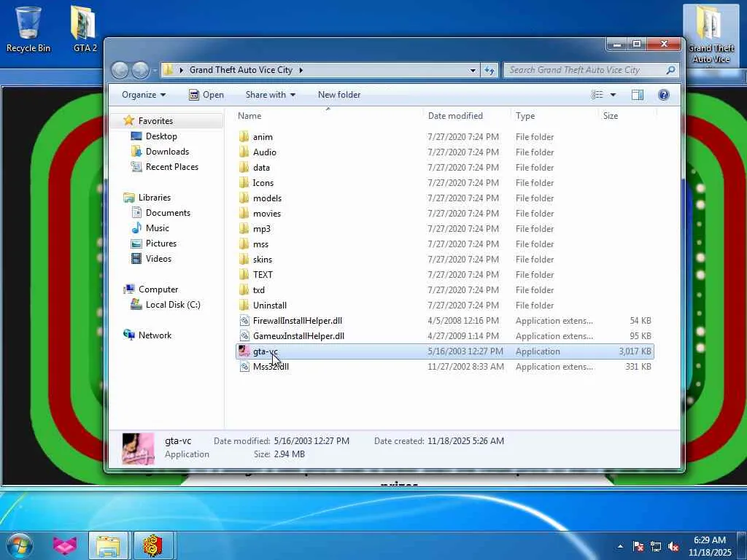
Task: Go to Downloads in navigation pane
Action: 167,152
